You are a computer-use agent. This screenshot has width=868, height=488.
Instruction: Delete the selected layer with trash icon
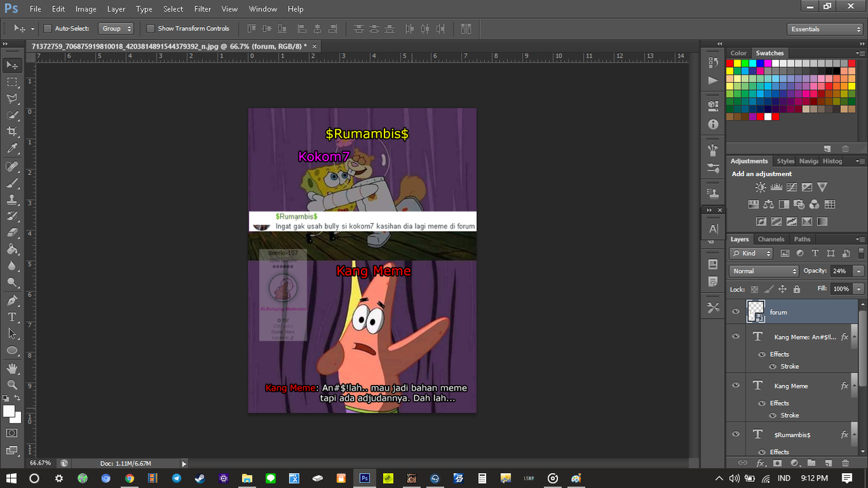tap(845, 464)
